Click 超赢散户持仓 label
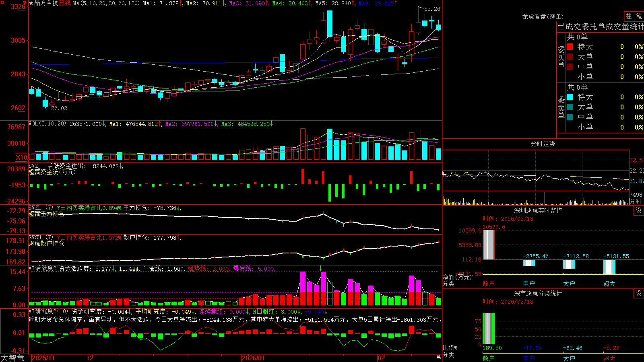 [46, 243]
